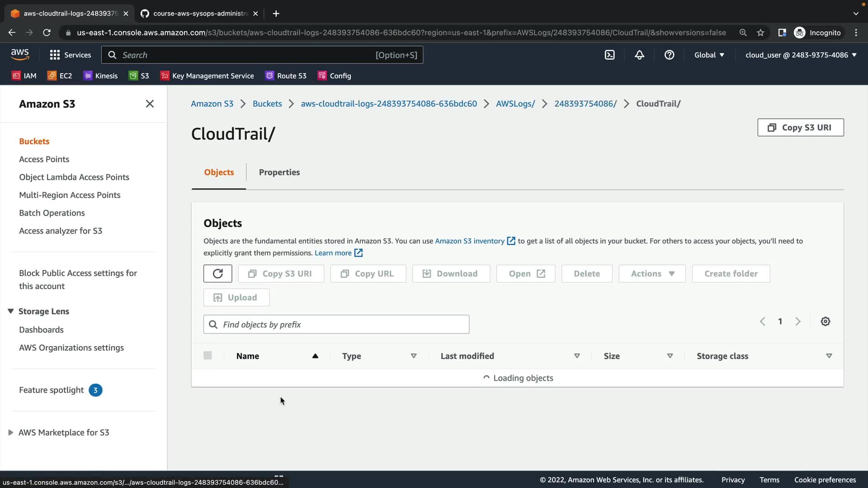Open the cloud_user account dropdown
The width and height of the screenshot is (868, 488).
[x=801, y=55]
